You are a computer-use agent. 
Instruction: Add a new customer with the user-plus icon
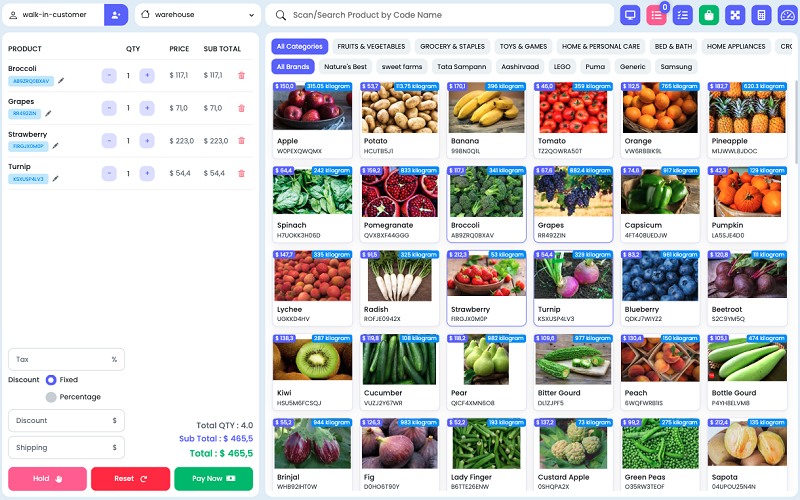pos(116,15)
